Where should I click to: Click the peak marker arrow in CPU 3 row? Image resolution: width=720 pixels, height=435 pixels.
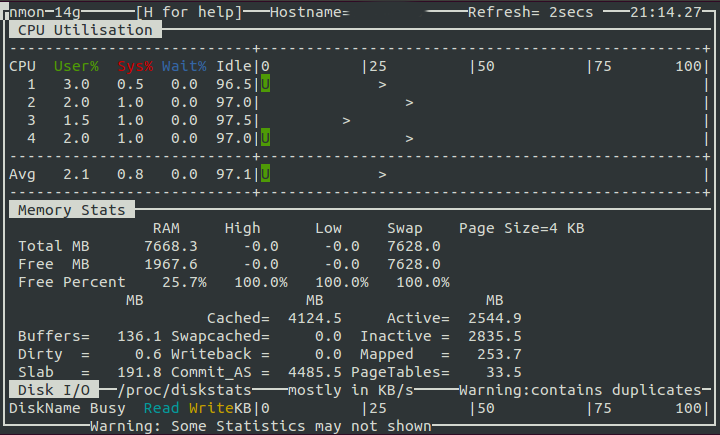click(346, 120)
